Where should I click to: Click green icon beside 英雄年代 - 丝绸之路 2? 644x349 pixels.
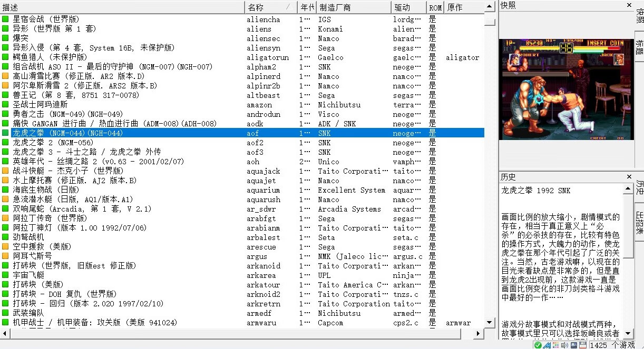[x=6, y=162]
